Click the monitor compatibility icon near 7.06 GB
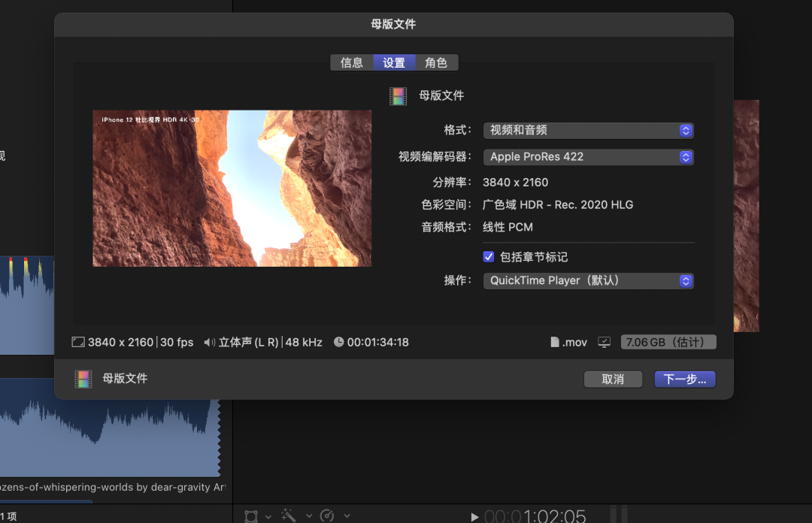Viewport: 812px width, 523px height. (604, 342)
